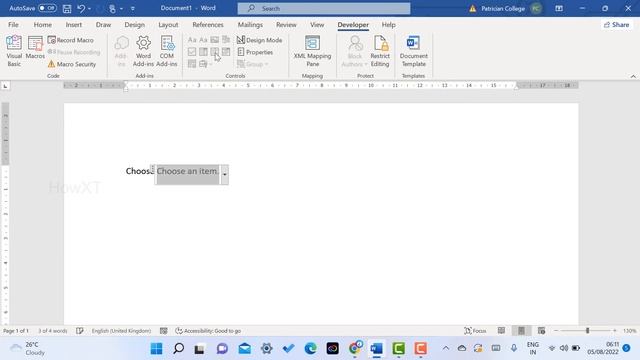Viewport: 640px width, 360px height.
Task: Insert Building Block Gallery content control
Action: point(226,40)
